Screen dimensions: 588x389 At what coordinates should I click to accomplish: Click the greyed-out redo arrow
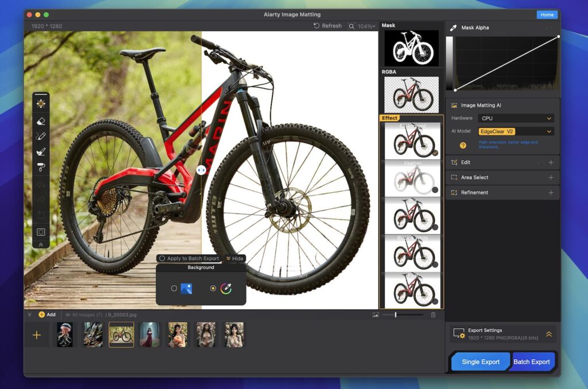point(41,199)
